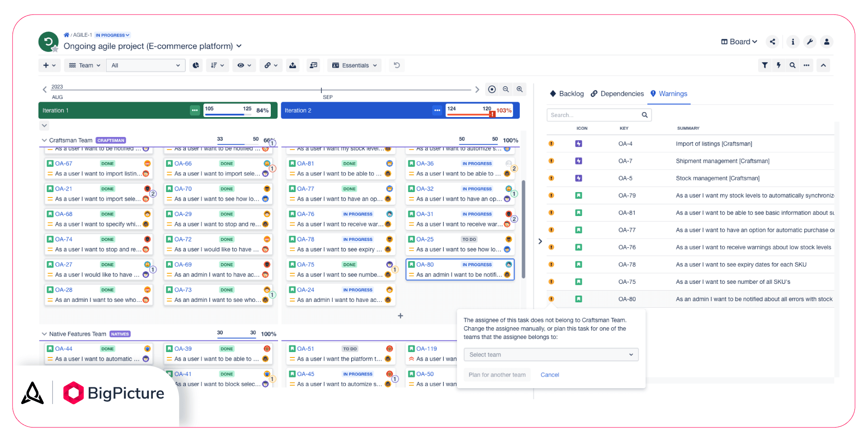Expand the chevron below Iteration 1
Screen dimensions: 868x442
[x=44, y=126]
